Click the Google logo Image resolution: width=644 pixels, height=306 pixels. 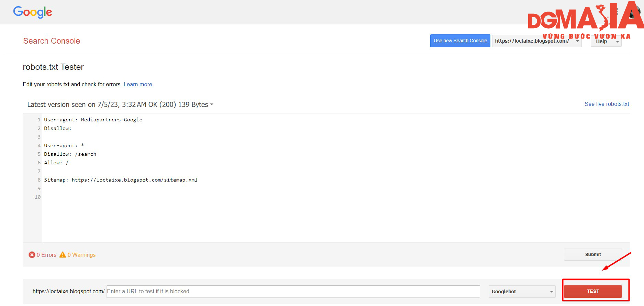[x=33, y=12]
